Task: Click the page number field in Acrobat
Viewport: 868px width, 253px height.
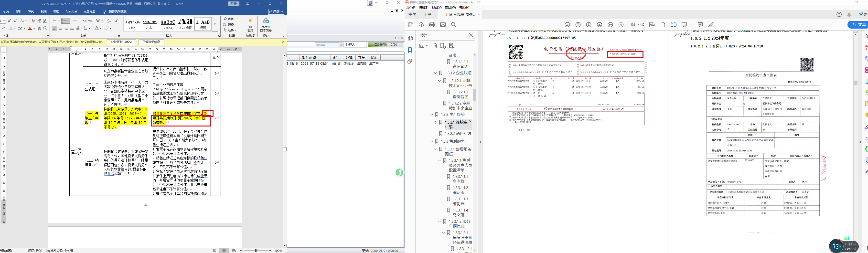Action: click(632, 25)
